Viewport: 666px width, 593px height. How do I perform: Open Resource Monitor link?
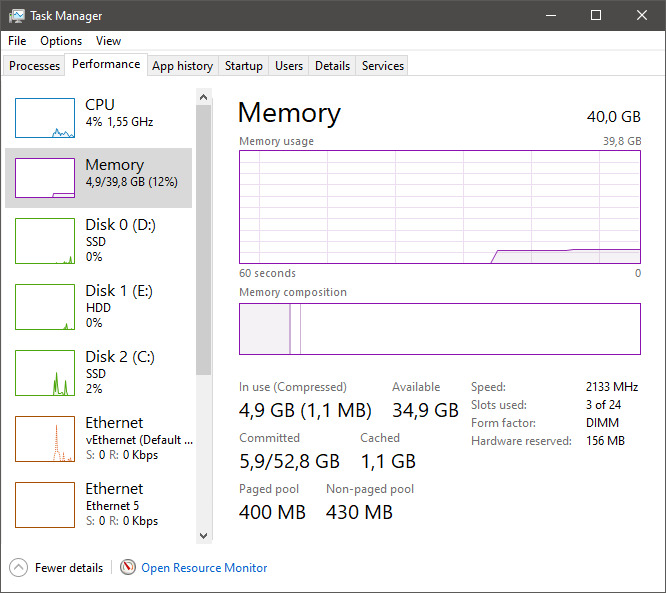204,568
